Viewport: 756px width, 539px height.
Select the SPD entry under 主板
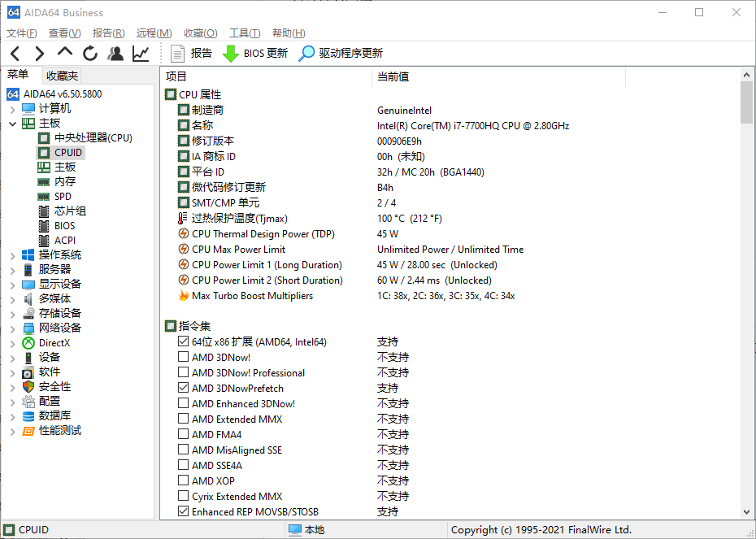[x=63, y=196]
